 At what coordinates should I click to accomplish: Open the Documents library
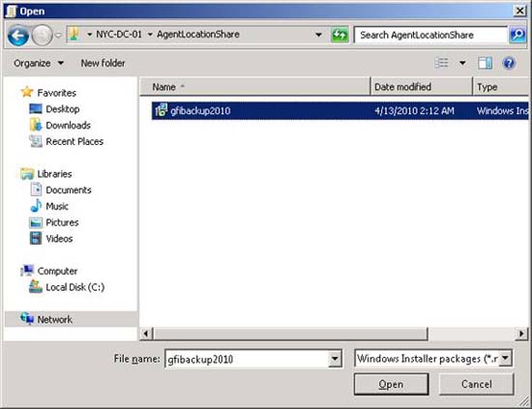pyautogui.click(x=69, y=190)
